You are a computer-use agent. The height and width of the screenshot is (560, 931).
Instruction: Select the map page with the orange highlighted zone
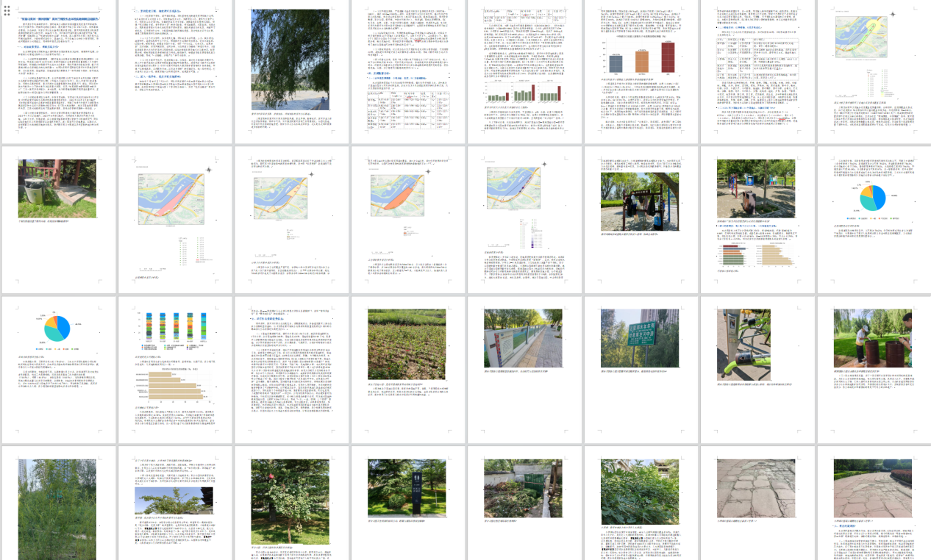coord(407,220)
